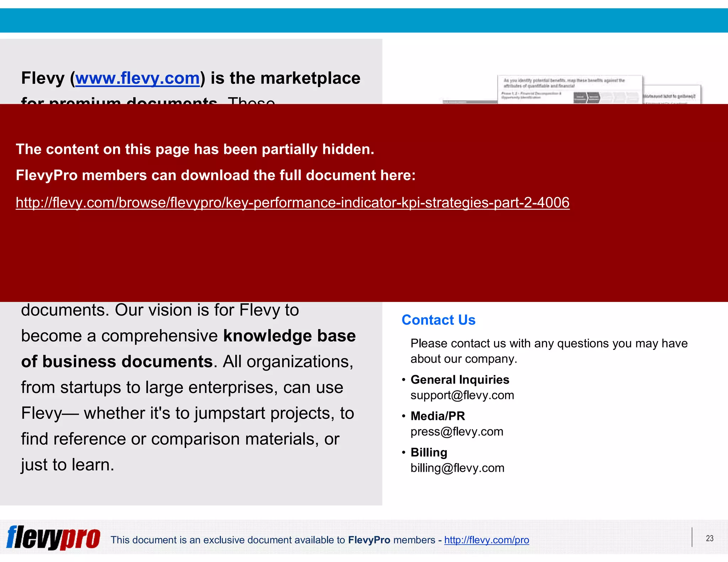
Task: Open the www.flevy.com link
Action: [x=138, y=78]
